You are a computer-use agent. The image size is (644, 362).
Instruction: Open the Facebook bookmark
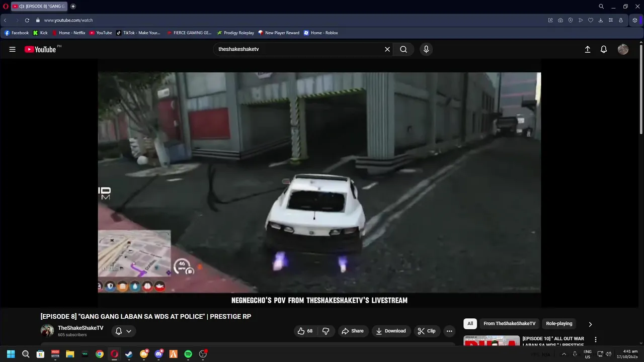point(17,33)
